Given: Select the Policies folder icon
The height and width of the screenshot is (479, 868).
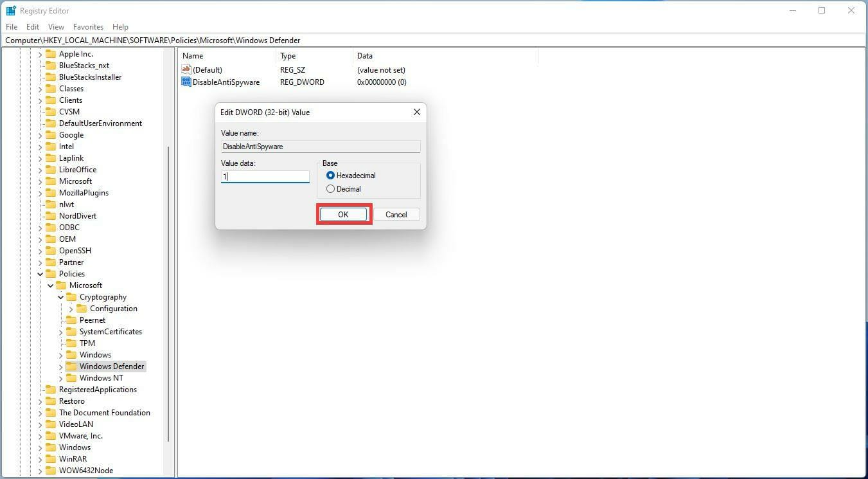Looking at the screenshot, I should tap(51, 274).
